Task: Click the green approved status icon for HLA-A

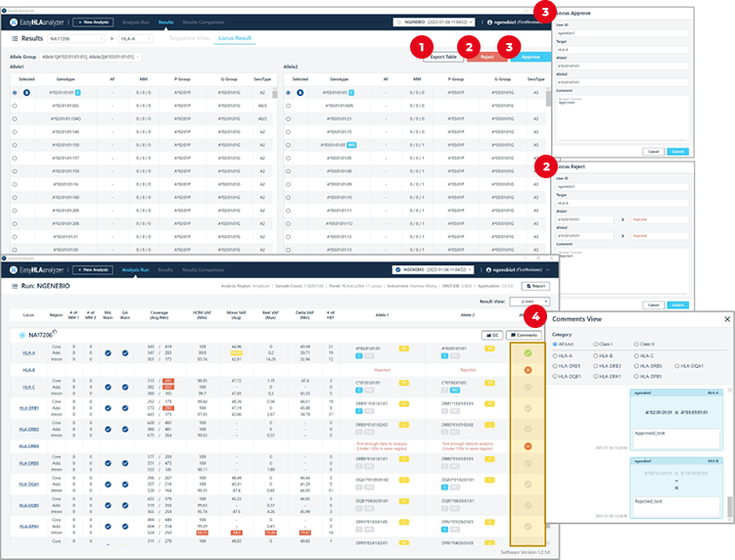Action: click(x=528, y=352)
